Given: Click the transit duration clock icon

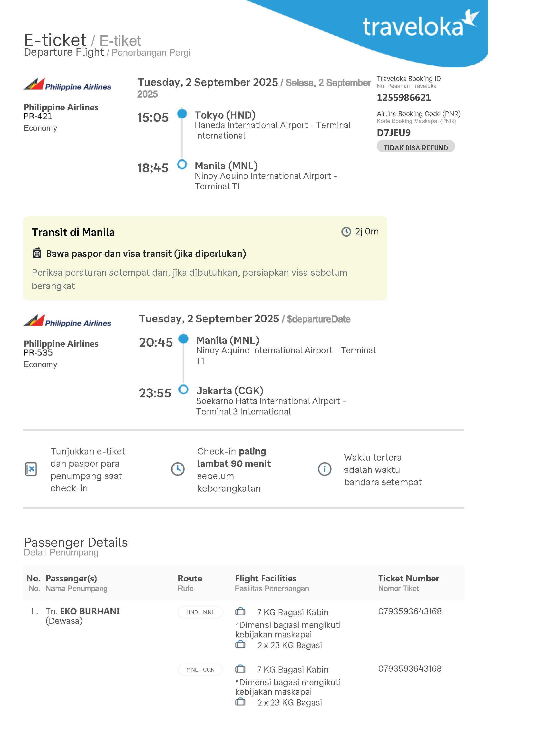Looking at the screenshot, I should [x=346, y=232].
